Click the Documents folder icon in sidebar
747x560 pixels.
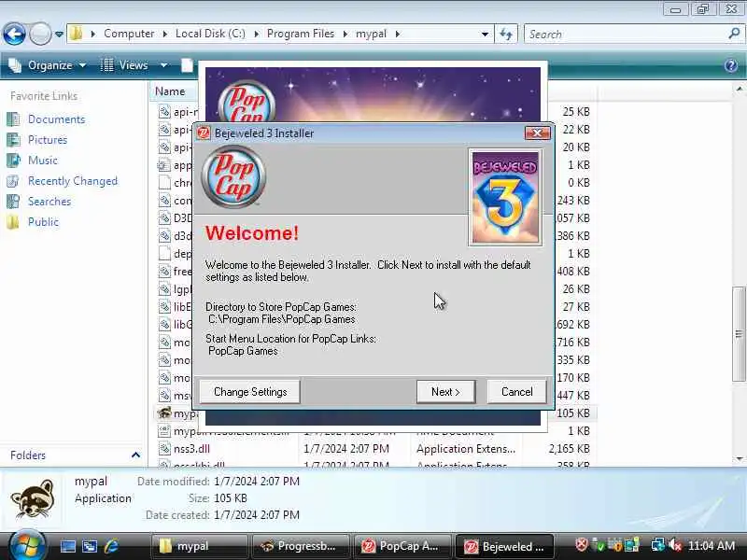point(13,119)
